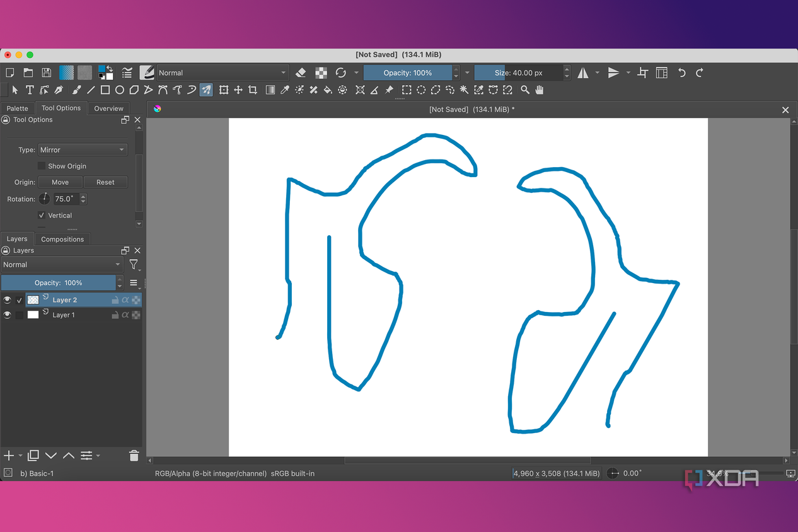Toggle the Layer 2 selection checkbox
The image size is (798, 532).
tap(20, 300)
